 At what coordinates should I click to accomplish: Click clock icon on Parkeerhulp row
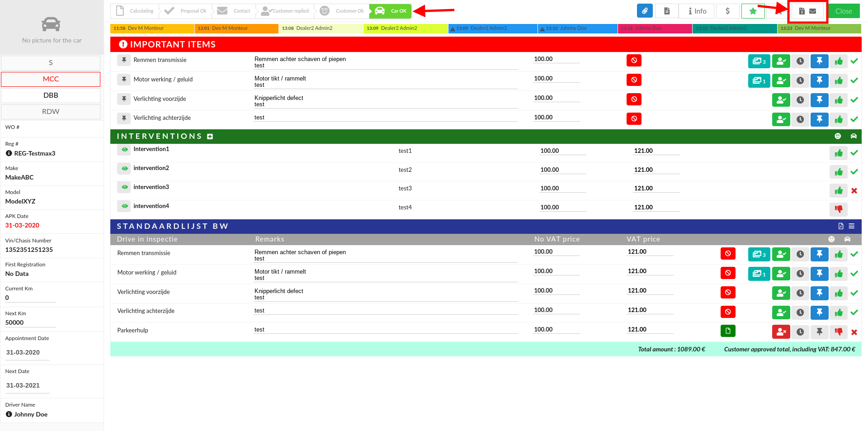coord(800,332)
